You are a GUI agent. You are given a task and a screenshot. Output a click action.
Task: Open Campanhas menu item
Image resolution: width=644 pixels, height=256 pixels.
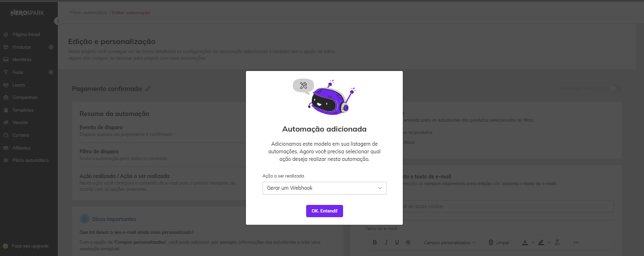(25, 97)
